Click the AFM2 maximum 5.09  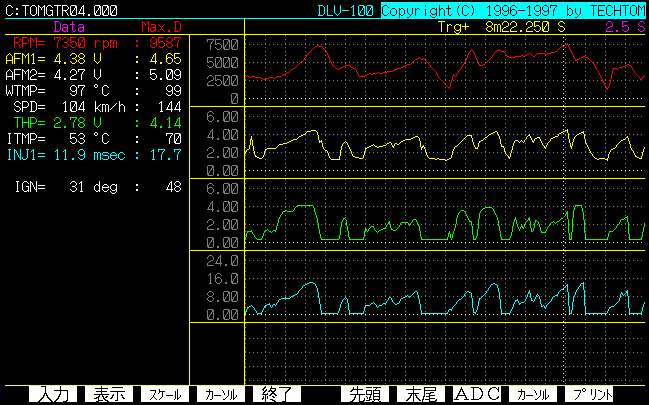click(x=166, y=75)
